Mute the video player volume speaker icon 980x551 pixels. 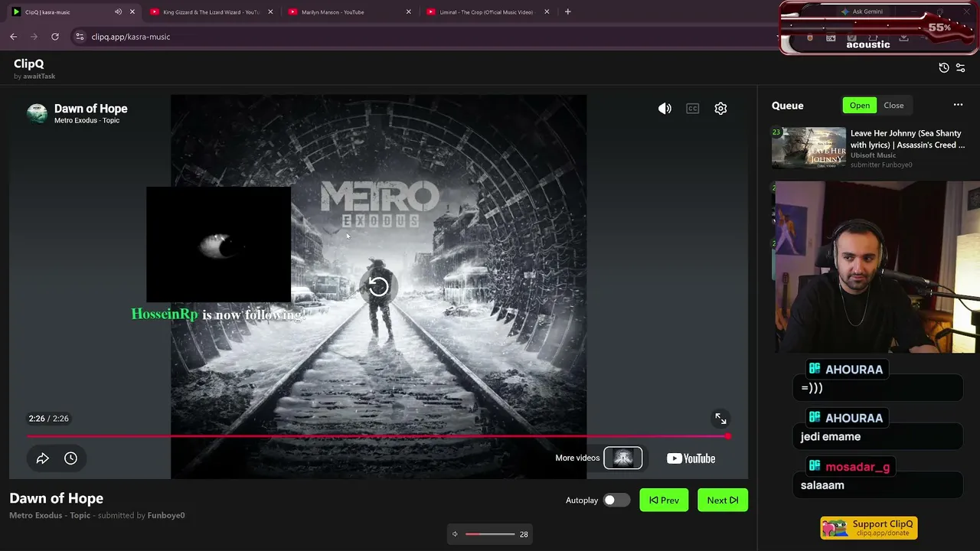[x=665, y=109]
